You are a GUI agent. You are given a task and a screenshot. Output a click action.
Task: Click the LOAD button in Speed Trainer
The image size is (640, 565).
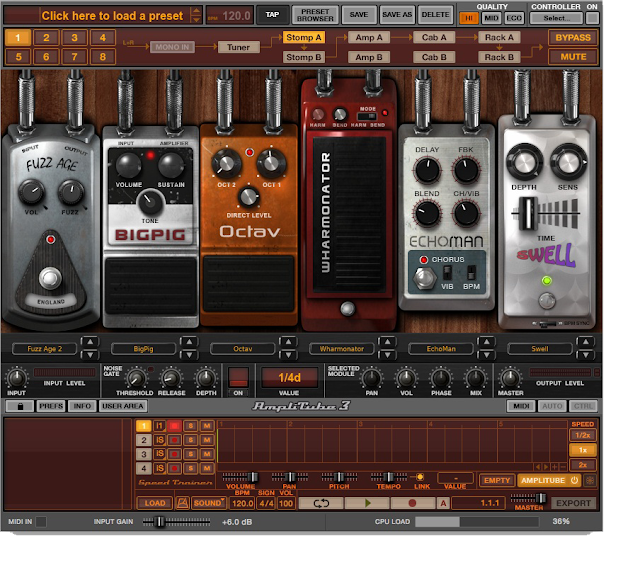click(x=155, y=503)
